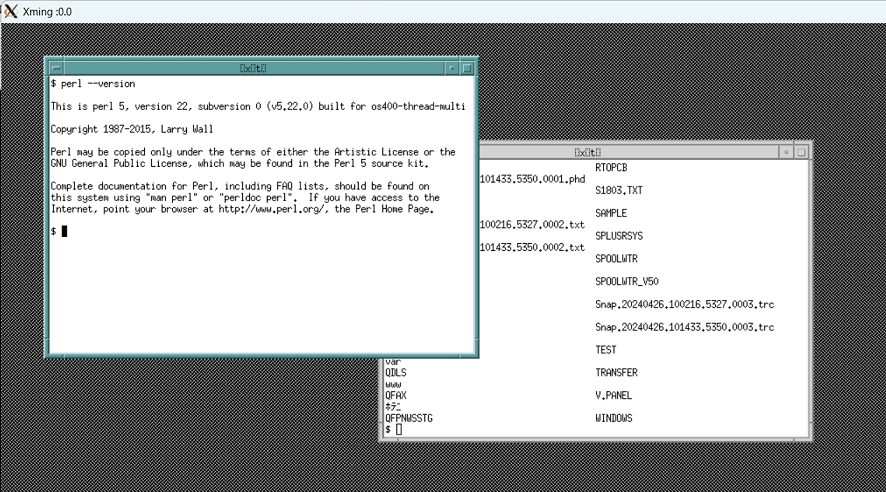Click the QFPNWSSTG entry
The height and width of the screenshot is (492, 886).
click(x=409, y=418)
